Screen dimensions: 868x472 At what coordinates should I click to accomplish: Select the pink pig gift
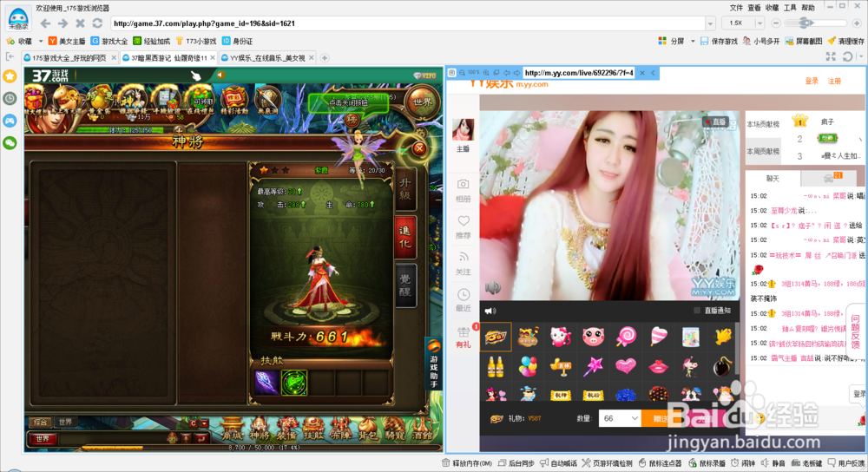coord(593,336)
